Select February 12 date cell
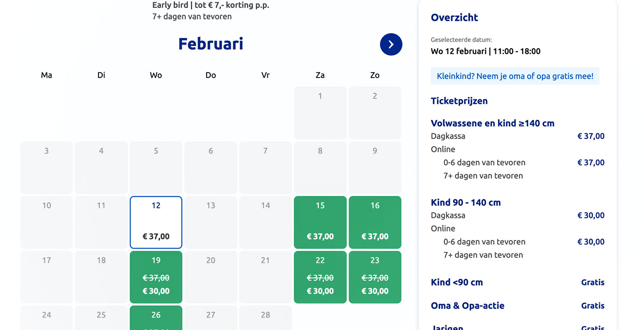 (156, 222)
